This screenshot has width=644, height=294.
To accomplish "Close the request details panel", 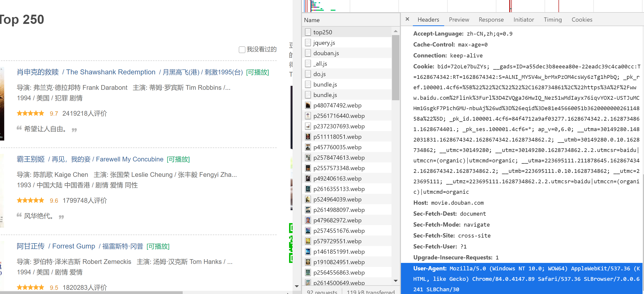I will pyautogui.click(x=407, y=19).
